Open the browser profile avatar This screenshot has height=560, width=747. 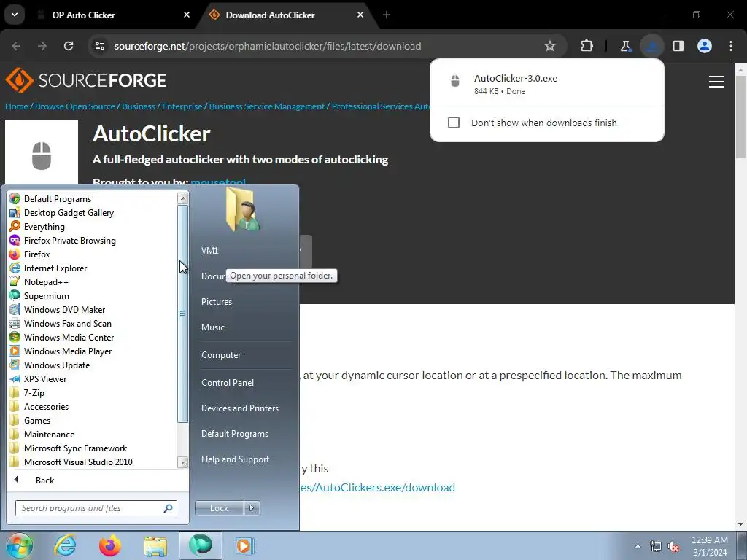[x=705, y=46]
